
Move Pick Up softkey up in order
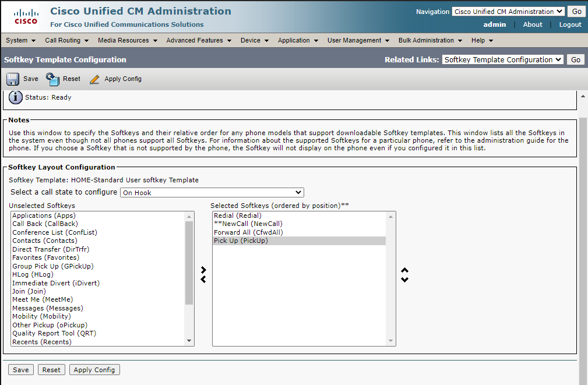coord(404,270)
